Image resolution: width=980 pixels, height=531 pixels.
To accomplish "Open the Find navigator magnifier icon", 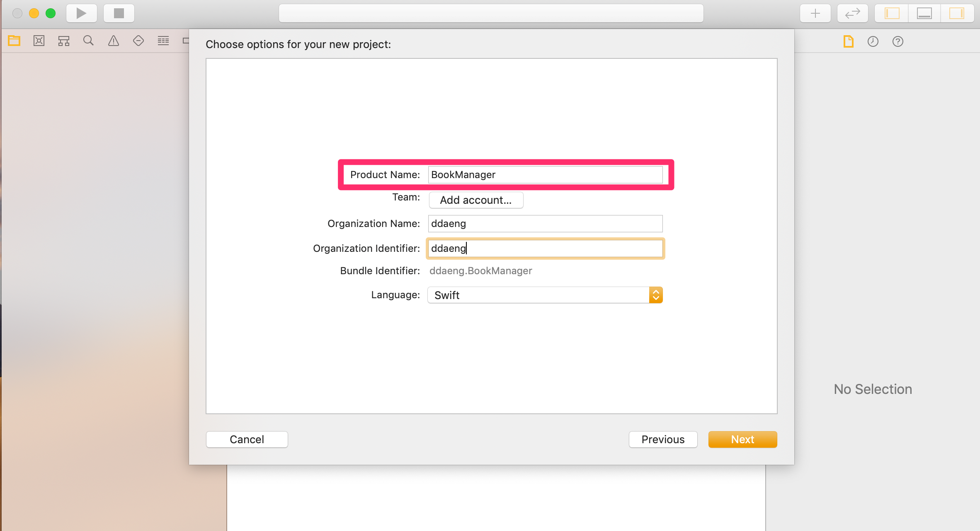I will coord(88,41).
